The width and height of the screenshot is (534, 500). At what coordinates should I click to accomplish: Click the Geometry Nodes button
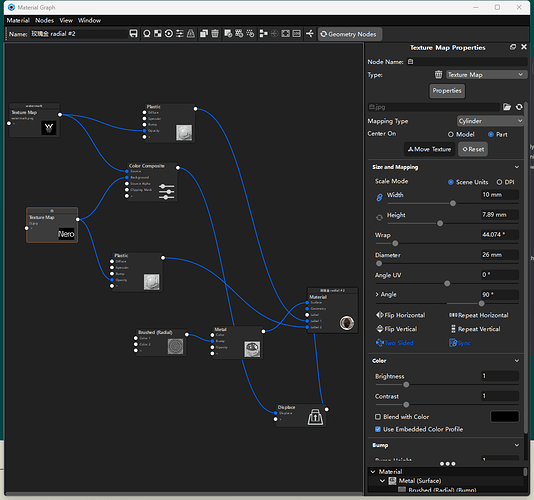pos(349,34)
